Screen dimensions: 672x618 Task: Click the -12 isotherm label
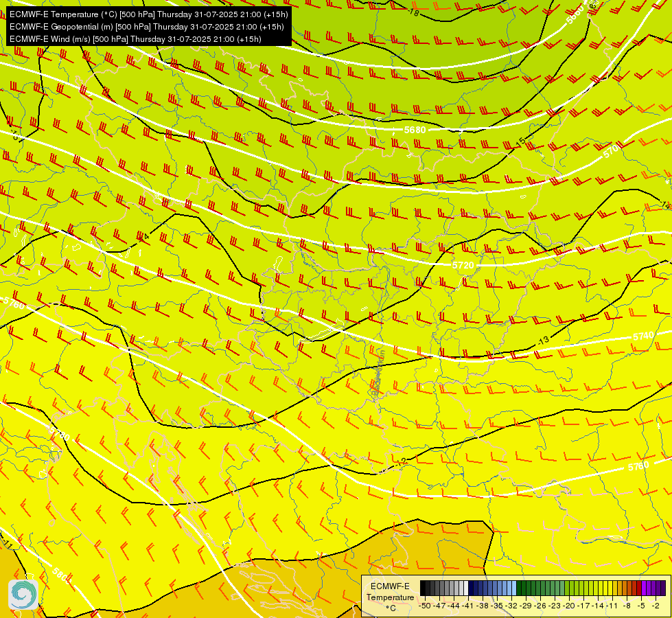[401, 462]
